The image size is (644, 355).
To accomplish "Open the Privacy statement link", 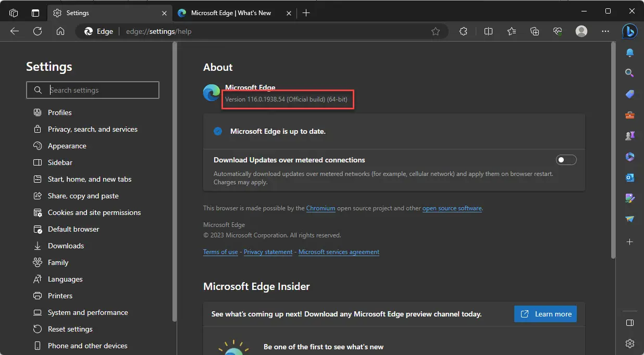I will pos(268,252).
